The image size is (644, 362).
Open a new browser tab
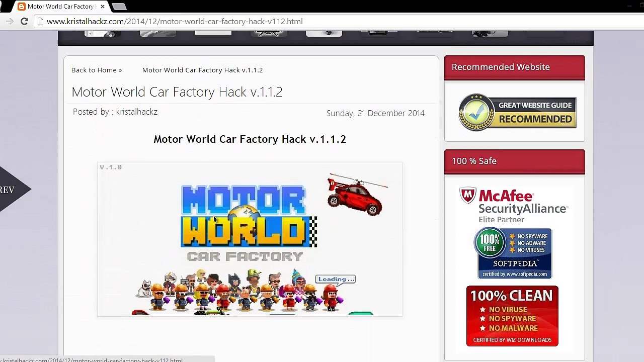(x=119, y=7)
